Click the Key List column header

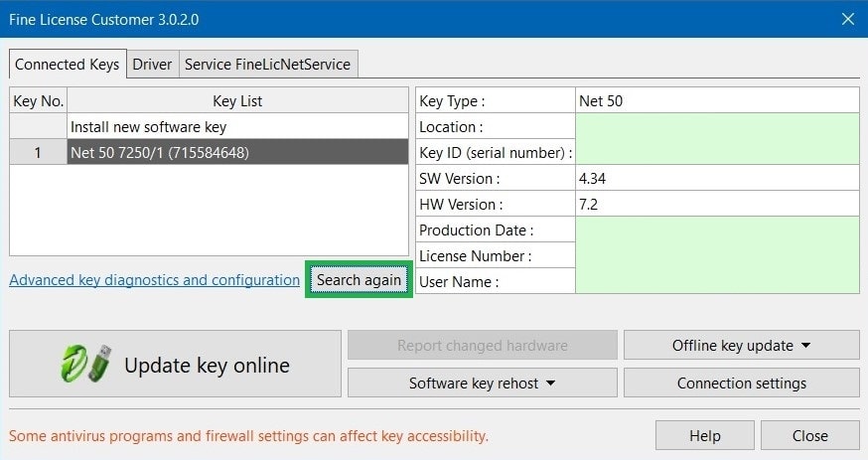click(x=237, y=100)
